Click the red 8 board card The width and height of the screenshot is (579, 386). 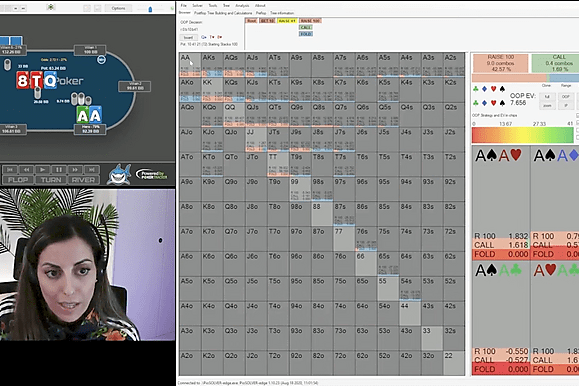tap(23, 81)
